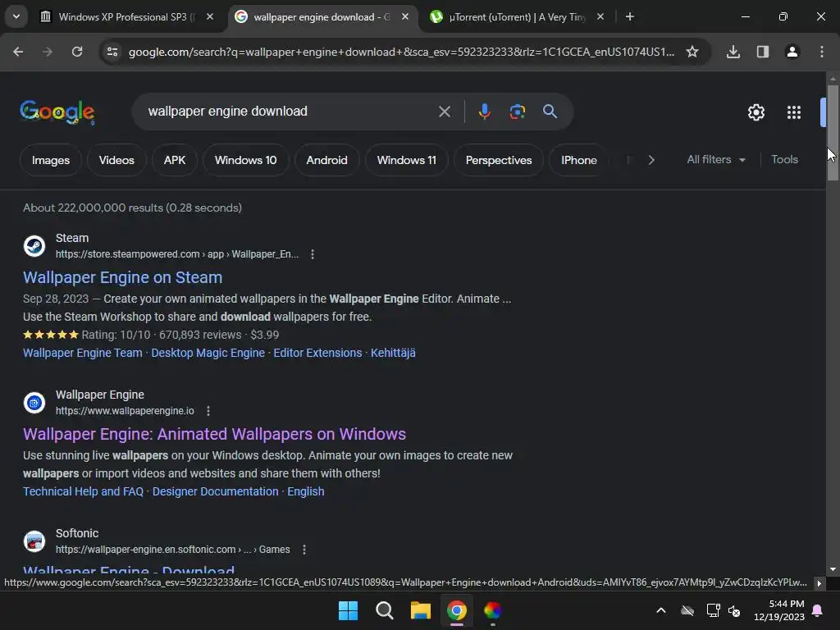The width and height of the screenshot is (840, 630).
Task: Open search Tools
Action: pyautogui.click(x=784, y=160)
